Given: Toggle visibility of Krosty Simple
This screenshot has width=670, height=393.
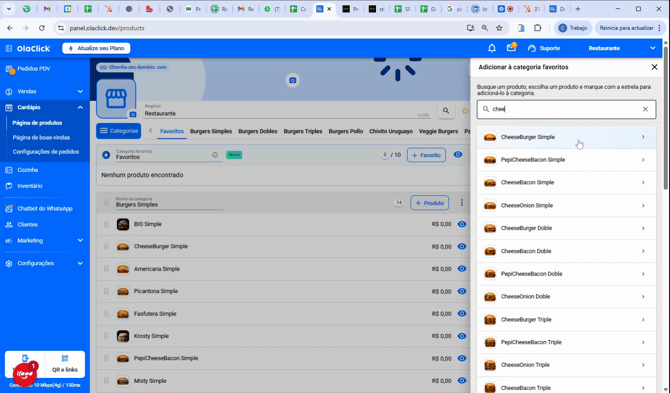Looking at the screenshot, I should [462, 336].
